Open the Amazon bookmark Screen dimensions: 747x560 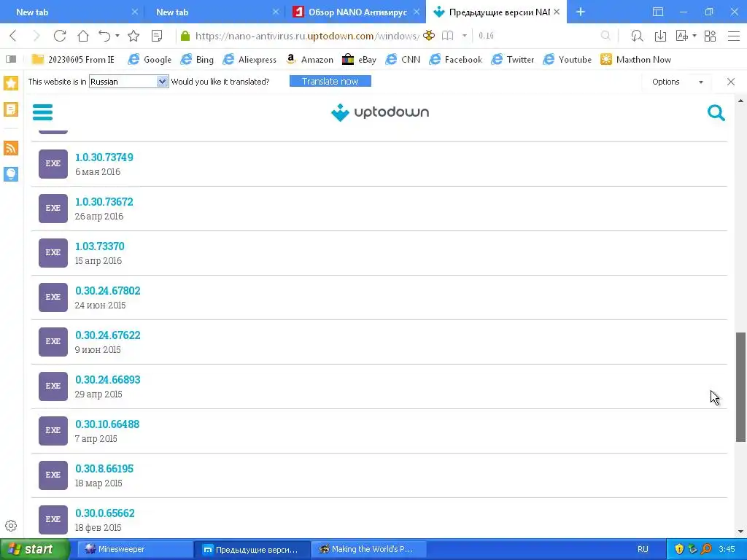tap(309, 59)
